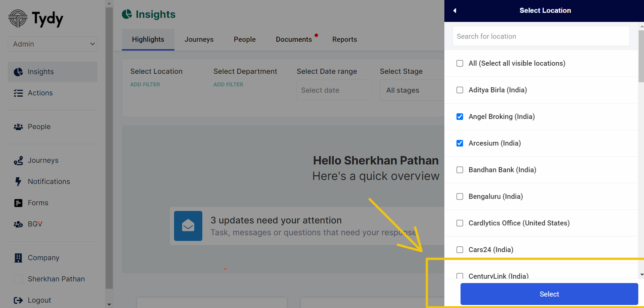Open the Select date range picker
The height and width of the screenshot is (308, 644).
pyautogui.click(x=334, y=90)
